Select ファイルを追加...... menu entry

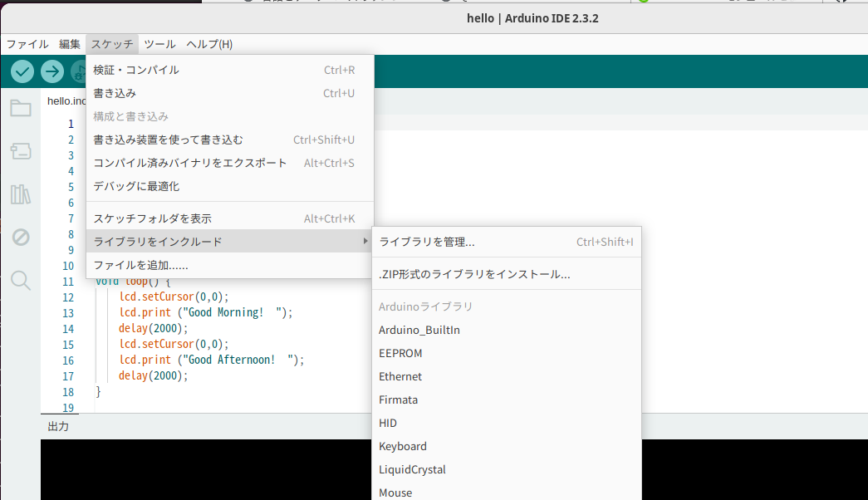[x=230, y=265]
